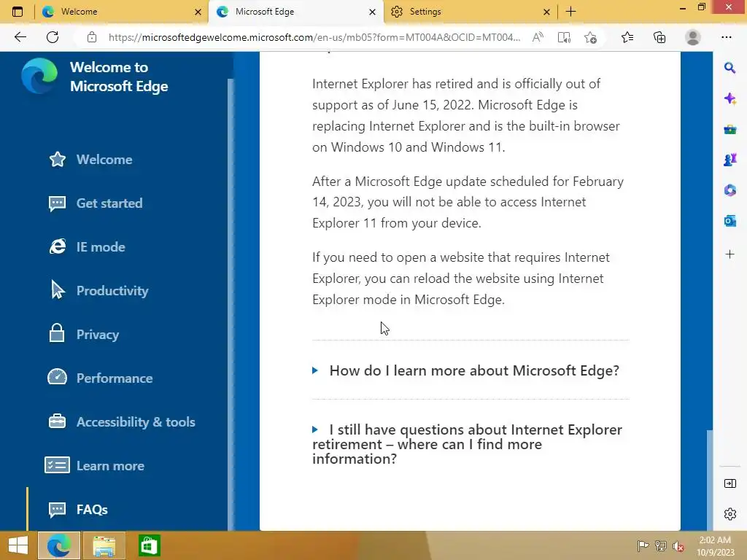Open Edge from the taskbar

tap(58, 545)
